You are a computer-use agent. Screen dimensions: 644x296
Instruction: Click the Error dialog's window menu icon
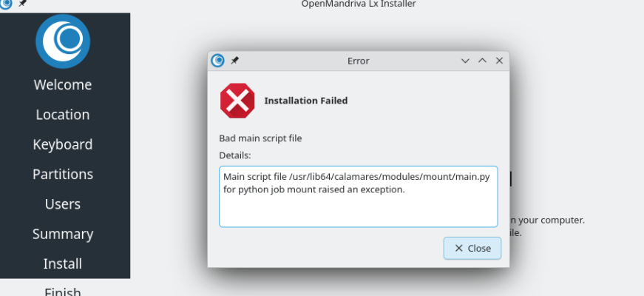(217, 61)
